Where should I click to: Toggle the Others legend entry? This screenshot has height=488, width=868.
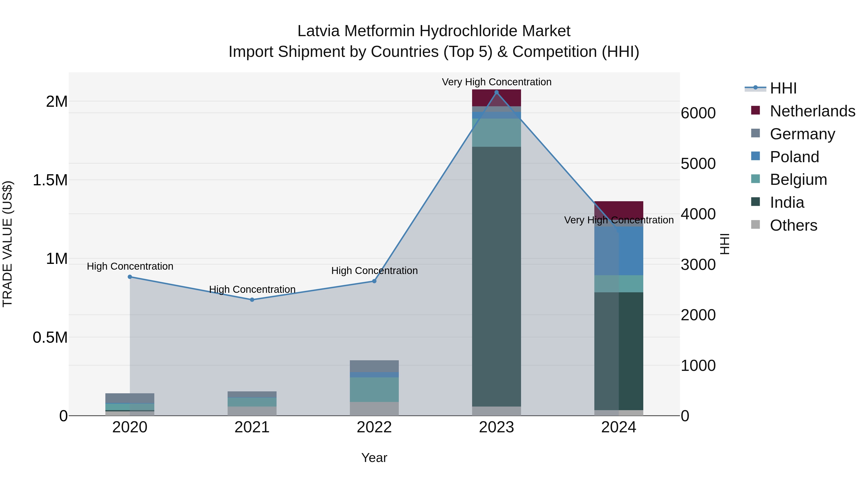[784, 225]
